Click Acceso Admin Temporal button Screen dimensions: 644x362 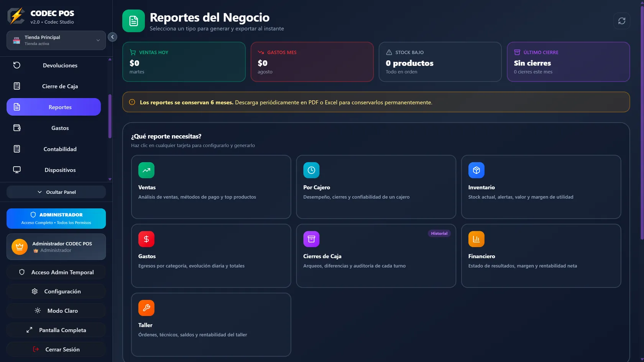[x=56, y=272]
